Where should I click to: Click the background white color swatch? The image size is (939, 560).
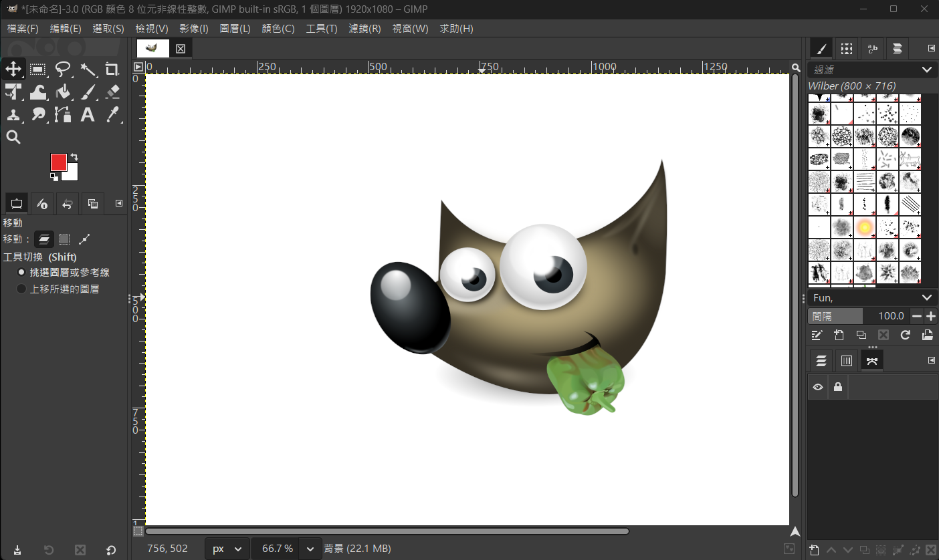click(72, 175)
